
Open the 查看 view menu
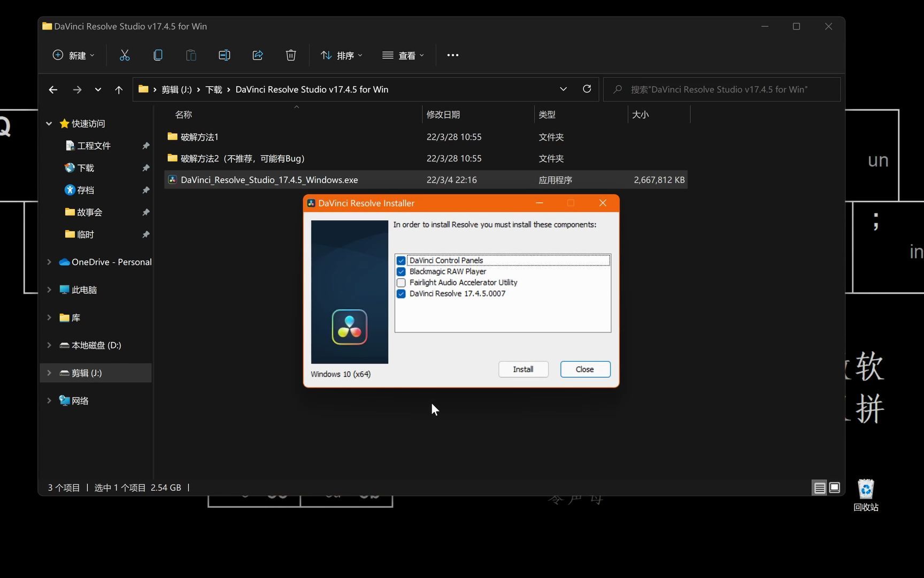coord(403,55)
